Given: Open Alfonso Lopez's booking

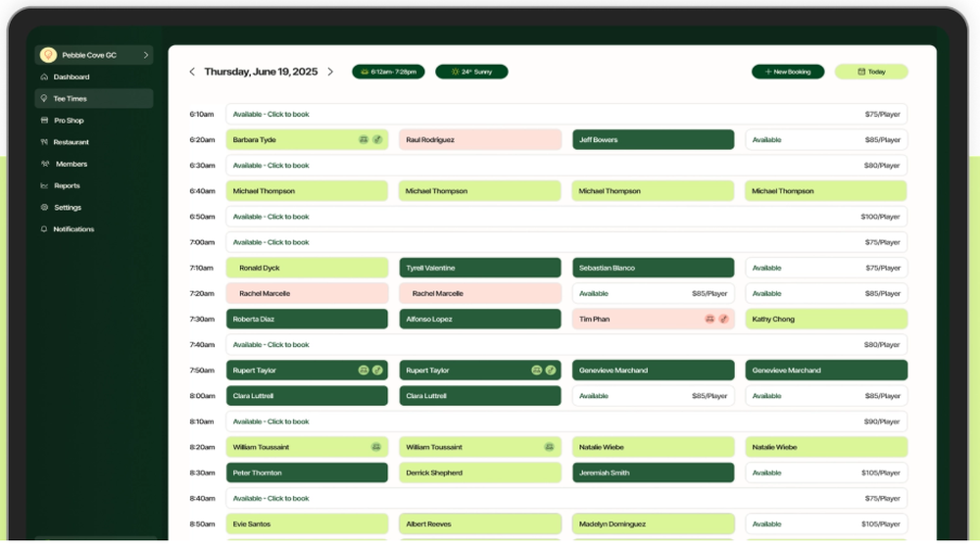Looking at the screenshot, I should tap(480, 320).
